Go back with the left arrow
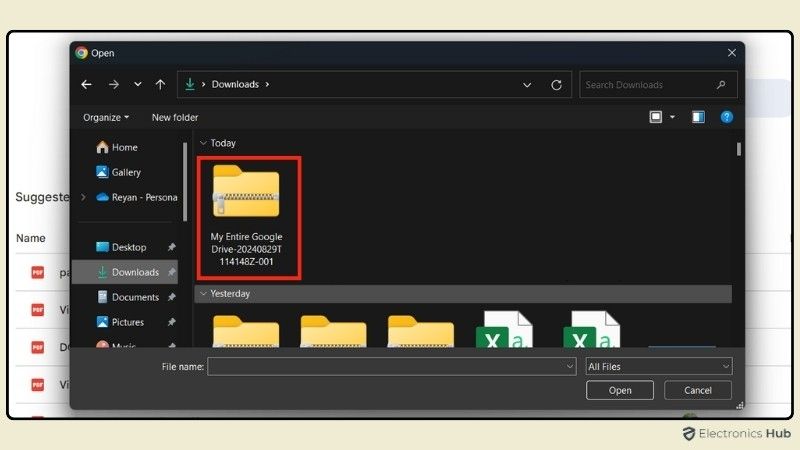The image size is (800, 450). tap(87, 84)
